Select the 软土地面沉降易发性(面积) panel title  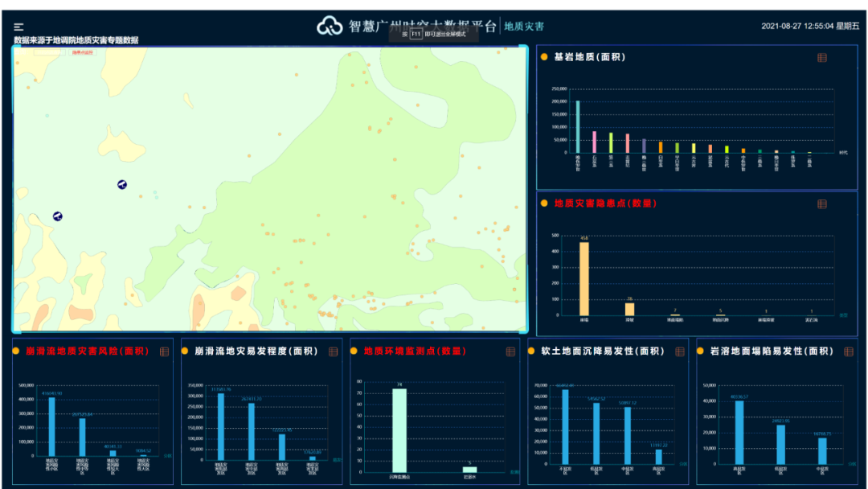pos(603,351)
